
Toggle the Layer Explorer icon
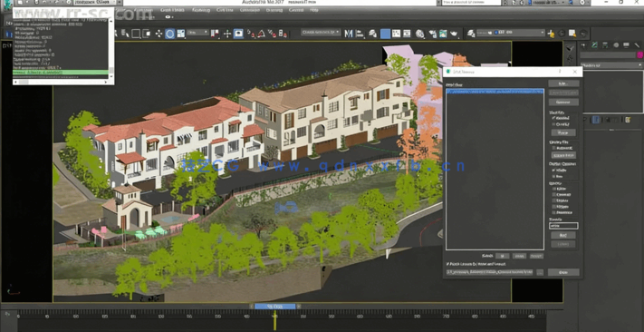[372, 34]
